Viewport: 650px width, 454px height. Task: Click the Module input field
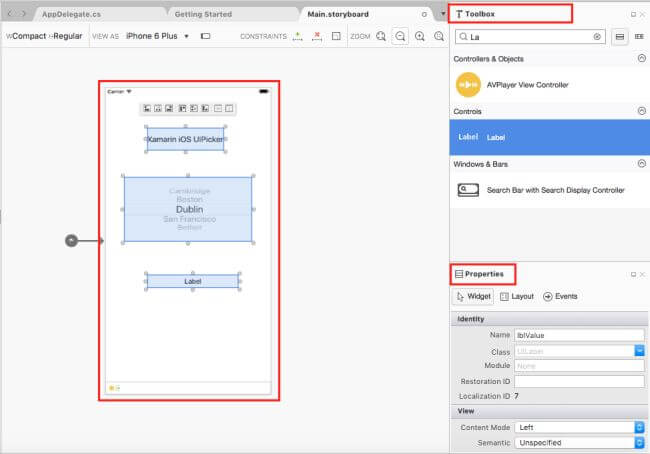click(579, 366)
